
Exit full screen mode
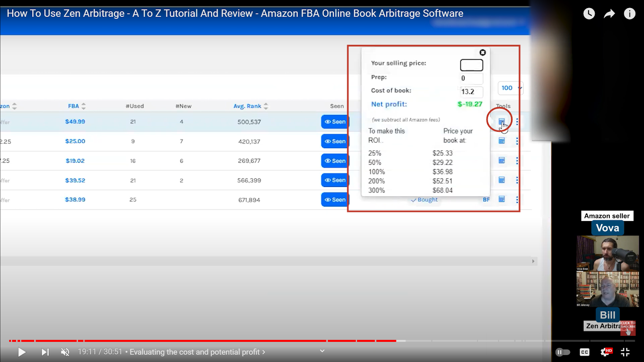point(625,352)
